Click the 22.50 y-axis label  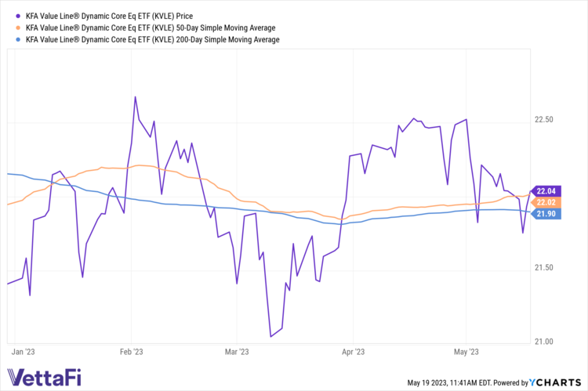544,120
